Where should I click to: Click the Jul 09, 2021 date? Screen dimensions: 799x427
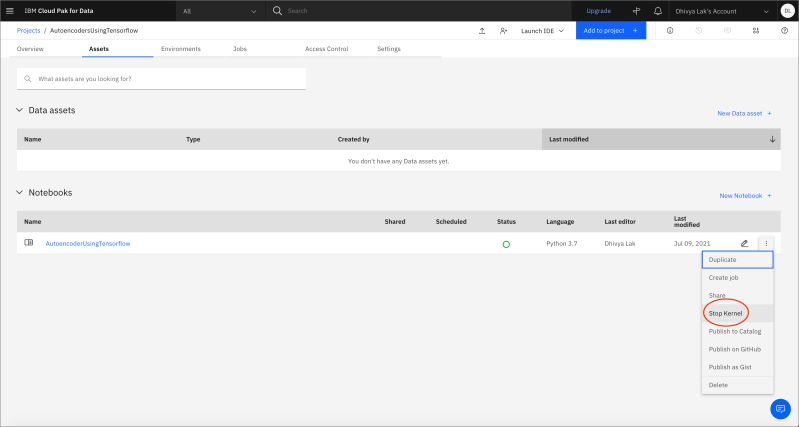click(x=691, y=244)
